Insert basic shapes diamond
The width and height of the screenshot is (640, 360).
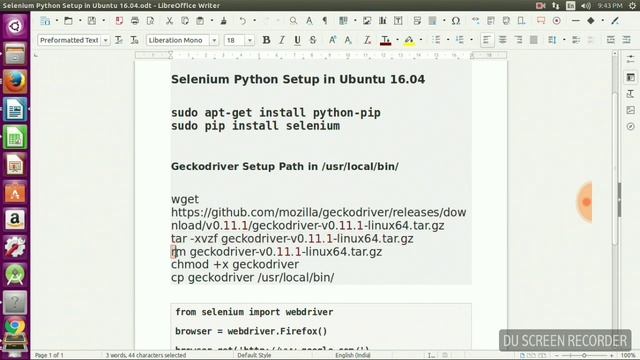[591, 21]
